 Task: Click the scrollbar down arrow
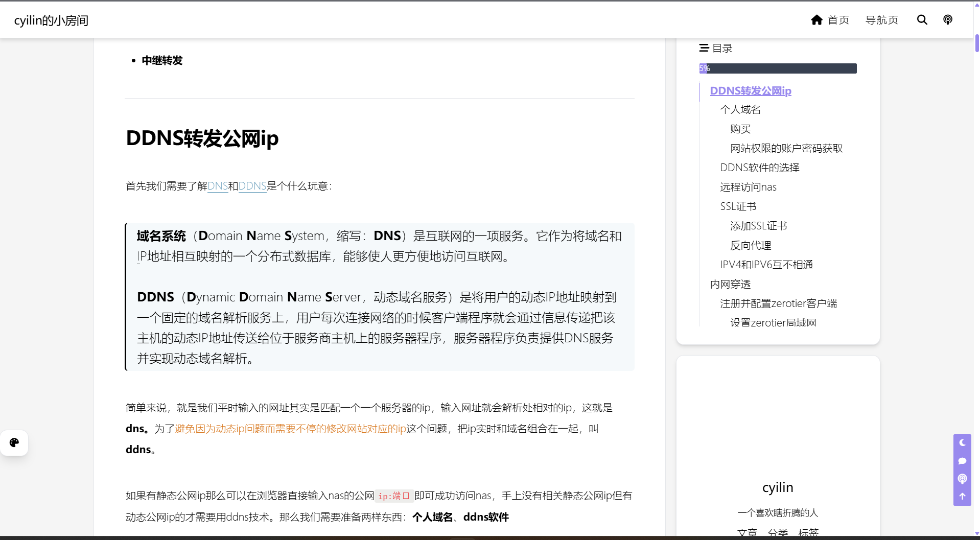976,534
